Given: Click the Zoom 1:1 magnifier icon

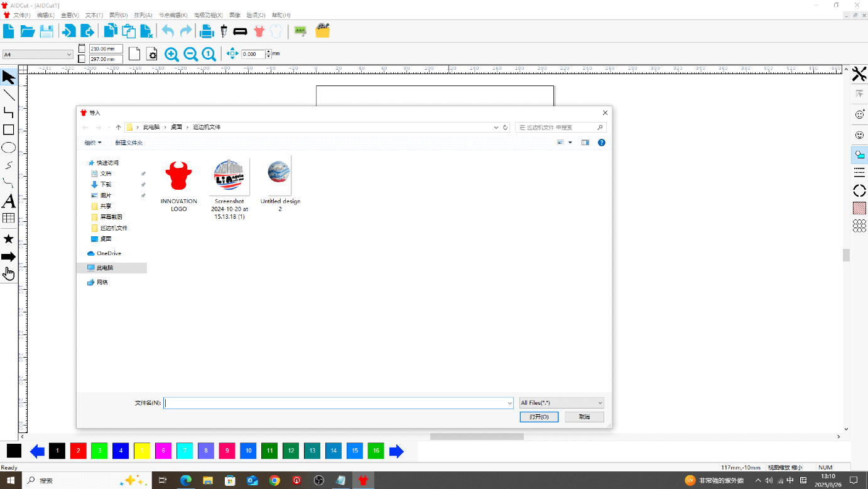Looking at the screenshot, I should [209, 55].
